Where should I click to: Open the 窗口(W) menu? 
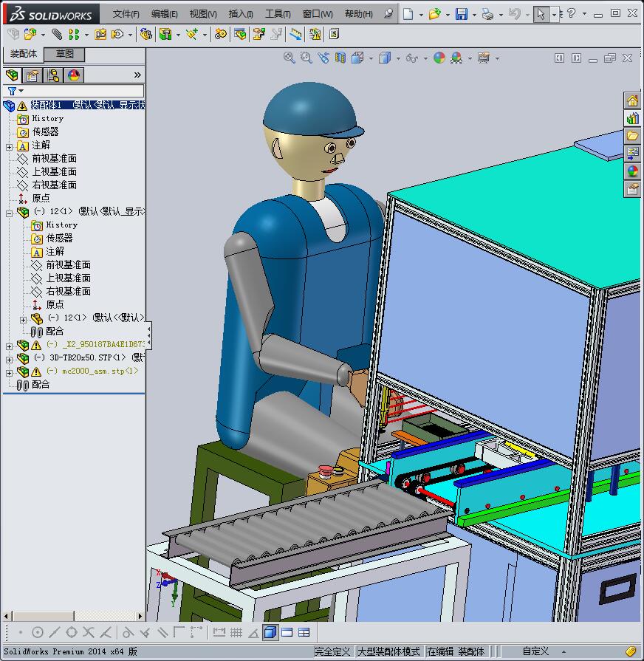318,14
